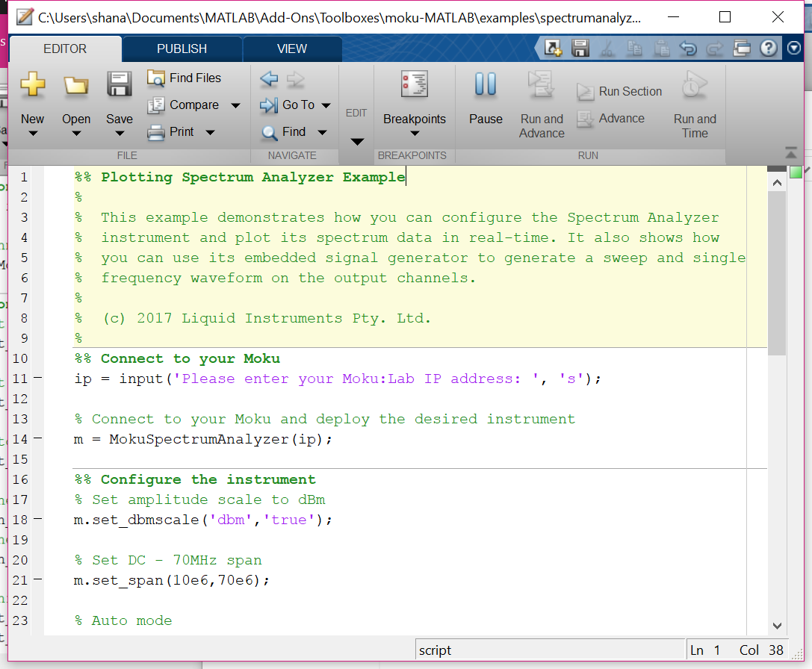Image resolution: width=812 pixels, height=669 pixels.
Task: Click the new shortcut icon in quick access bar
Action: point(553,48)
